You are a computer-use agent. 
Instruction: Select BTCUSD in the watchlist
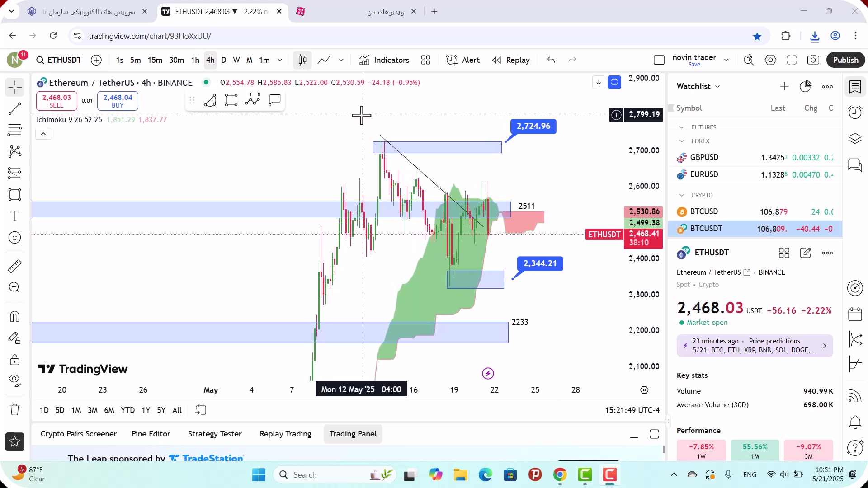click(755, 211)
